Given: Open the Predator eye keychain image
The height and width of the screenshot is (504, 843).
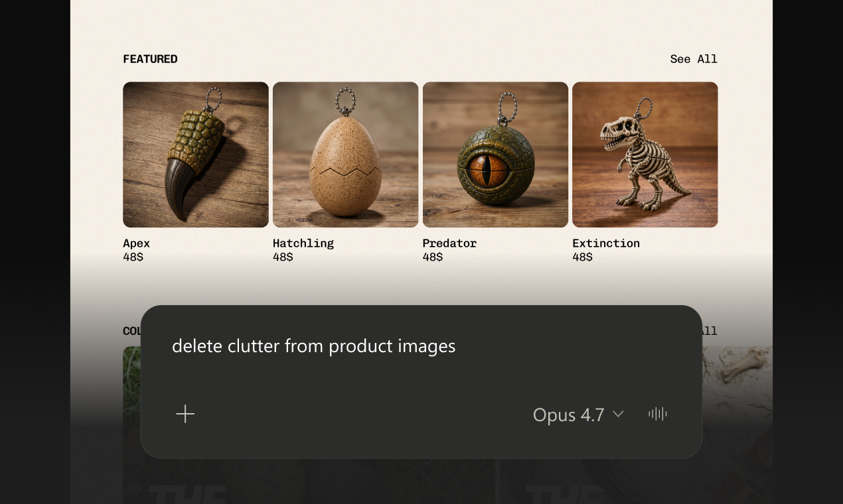Looking at the screenshot, I should (x=495, y=155).
